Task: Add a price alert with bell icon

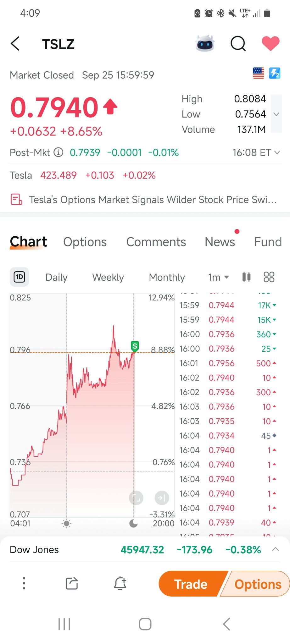Action: [x=120, y=584]
